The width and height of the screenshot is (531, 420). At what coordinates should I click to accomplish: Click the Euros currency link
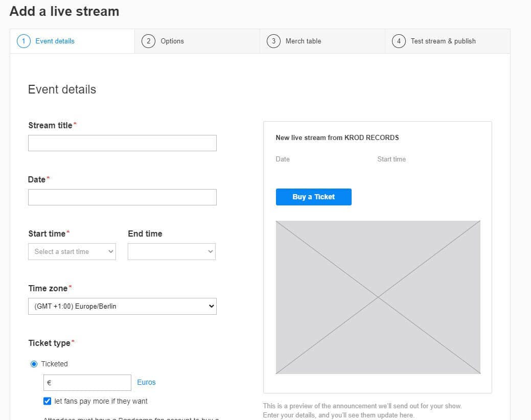point(146,382)
